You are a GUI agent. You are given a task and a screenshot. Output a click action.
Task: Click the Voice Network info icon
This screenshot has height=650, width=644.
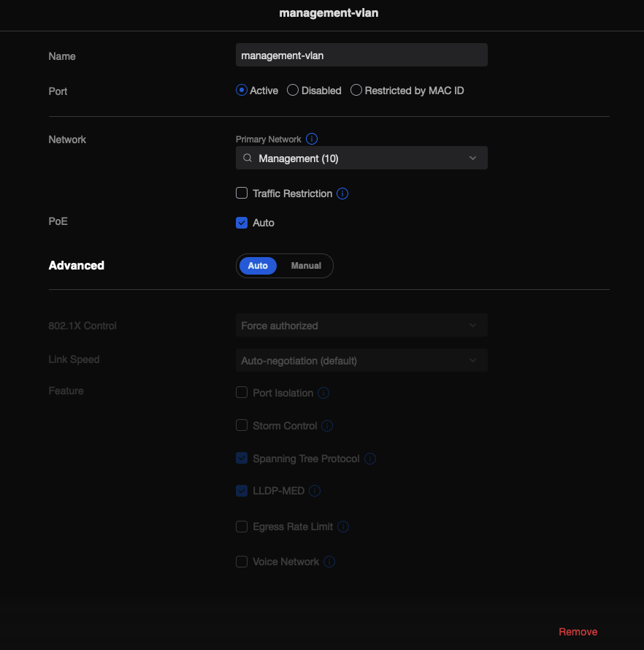pyautogui.click(x=329, y=562)
